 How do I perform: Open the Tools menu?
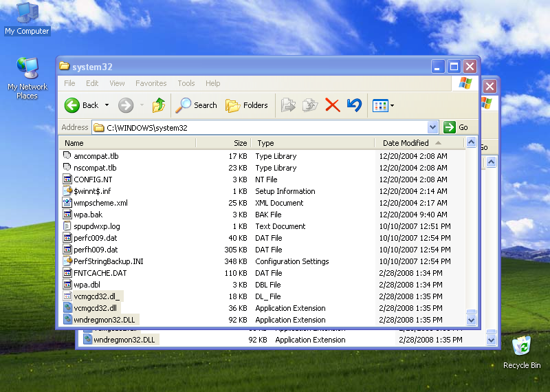pos(186,83)
